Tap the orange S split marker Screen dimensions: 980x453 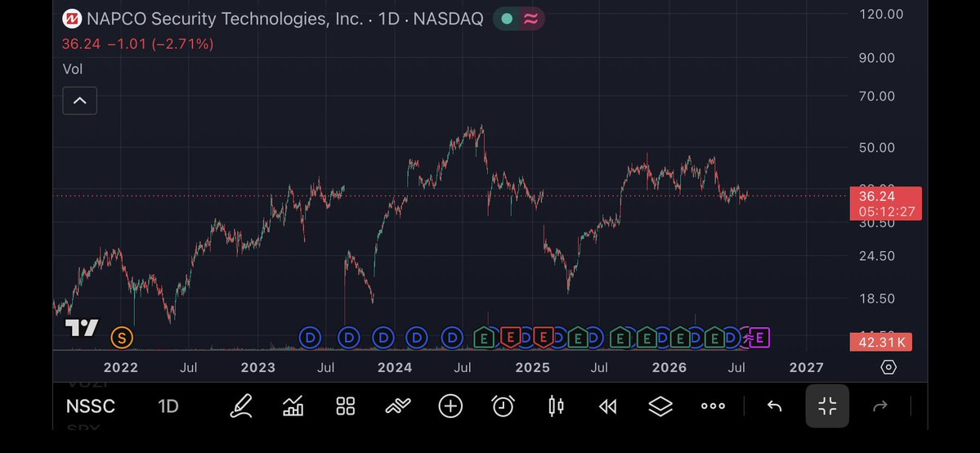tap(122, 338)
